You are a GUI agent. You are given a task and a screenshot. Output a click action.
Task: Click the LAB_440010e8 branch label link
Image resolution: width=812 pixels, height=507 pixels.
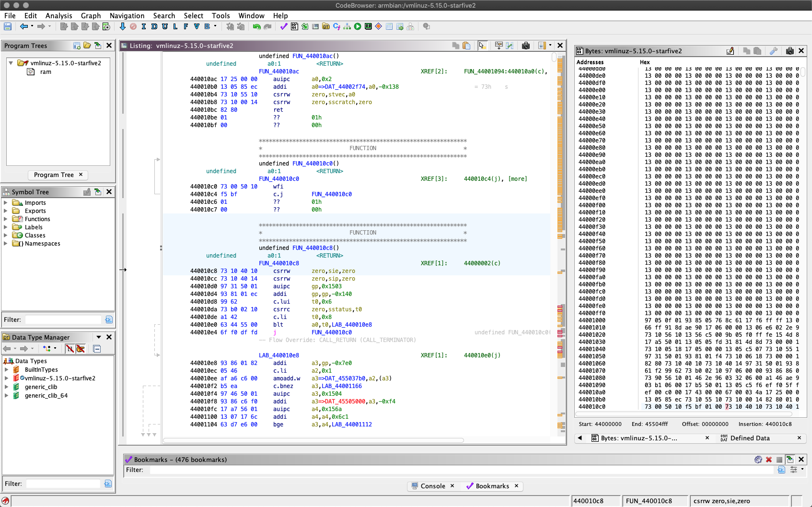[x=352, y=325]
